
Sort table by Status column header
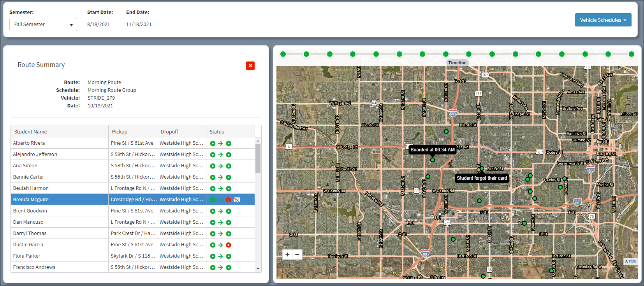(x=231, y=132)
